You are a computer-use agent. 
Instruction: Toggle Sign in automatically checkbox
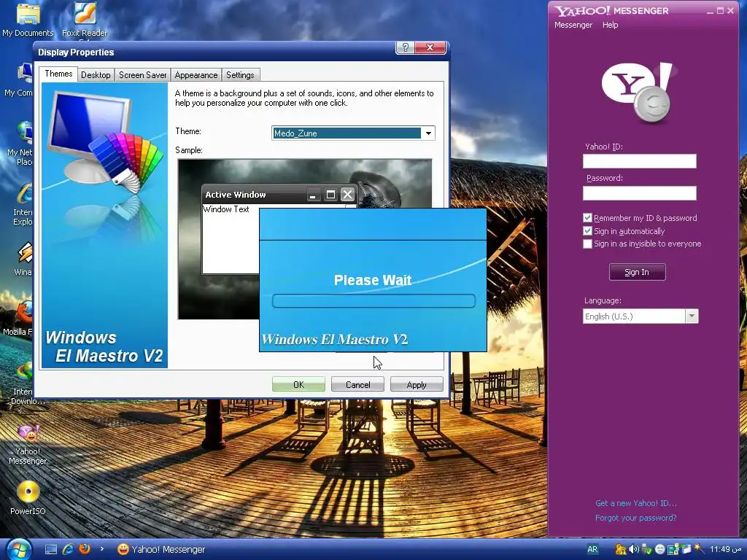(x=587, y=231)
